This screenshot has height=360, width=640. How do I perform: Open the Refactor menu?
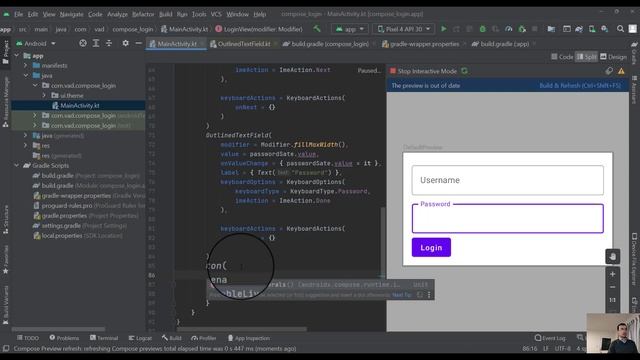pos(143,14)
